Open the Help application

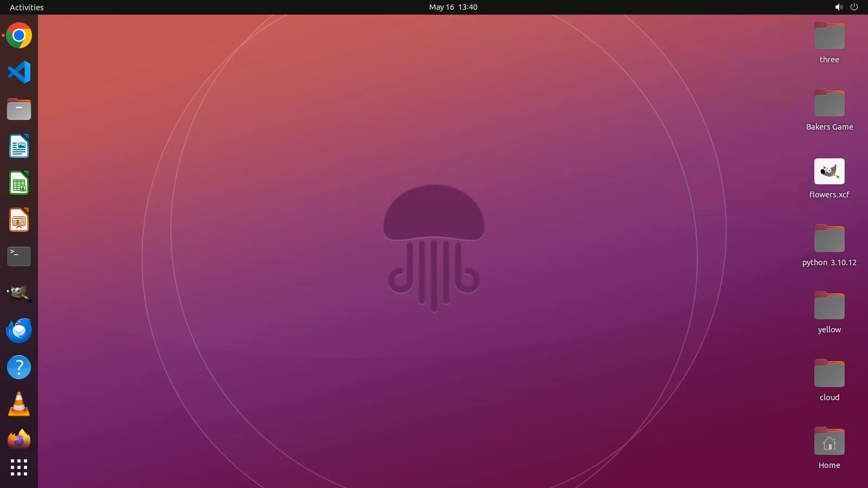19,367
